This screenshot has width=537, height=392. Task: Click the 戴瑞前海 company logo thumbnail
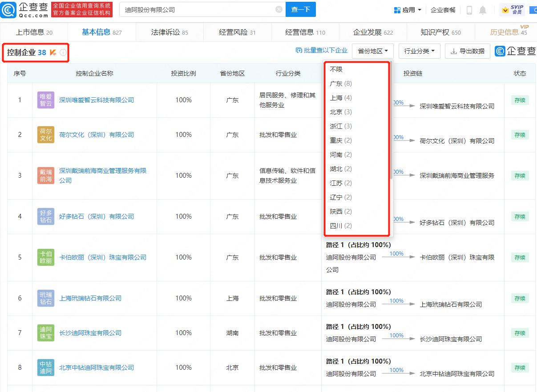46,176
